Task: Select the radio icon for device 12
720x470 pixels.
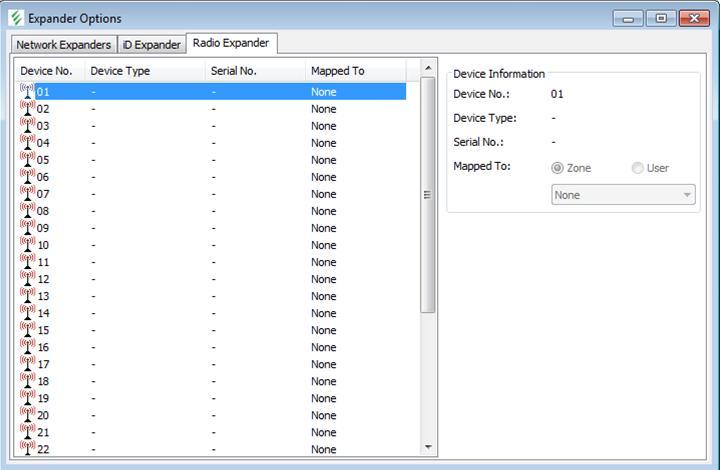Action: point(27,279)
